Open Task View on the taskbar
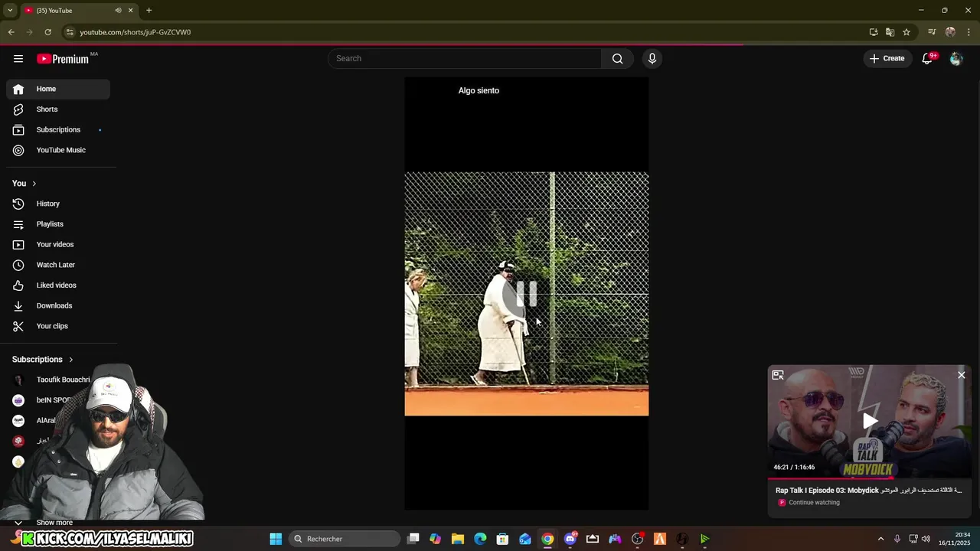This screenshot has height=551, width=980. 413,539
